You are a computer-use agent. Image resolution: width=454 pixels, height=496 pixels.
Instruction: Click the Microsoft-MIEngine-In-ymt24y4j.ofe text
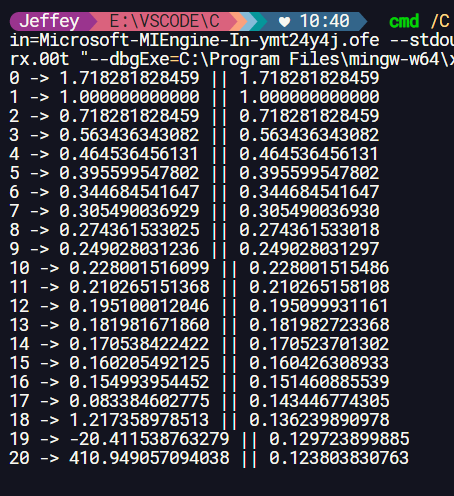[x=209, y=40]
